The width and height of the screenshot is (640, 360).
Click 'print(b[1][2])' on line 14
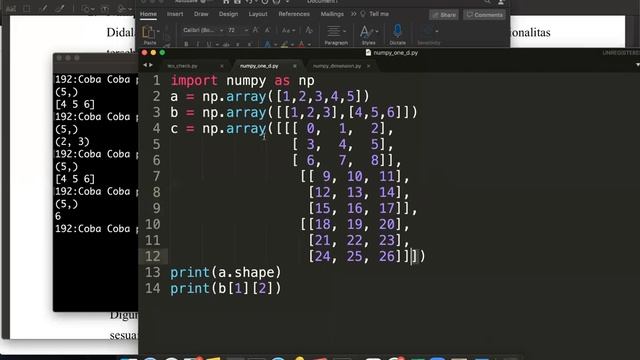point(226,289)
